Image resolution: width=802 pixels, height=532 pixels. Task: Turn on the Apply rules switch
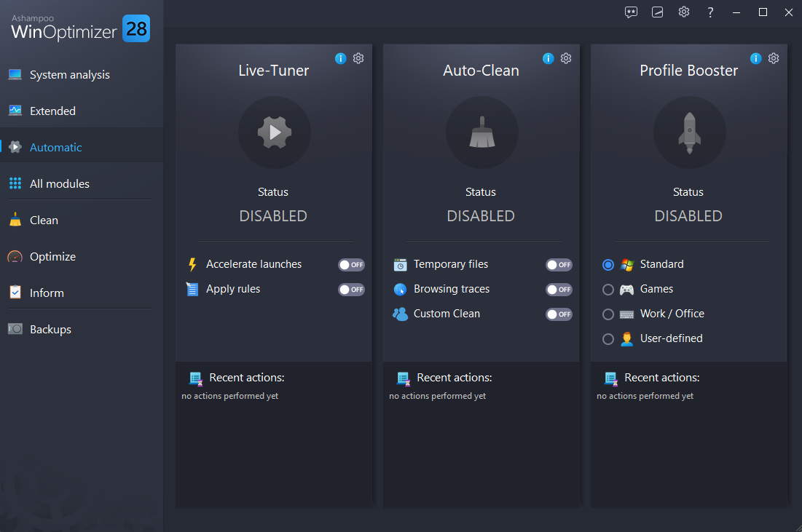[351, 290]
